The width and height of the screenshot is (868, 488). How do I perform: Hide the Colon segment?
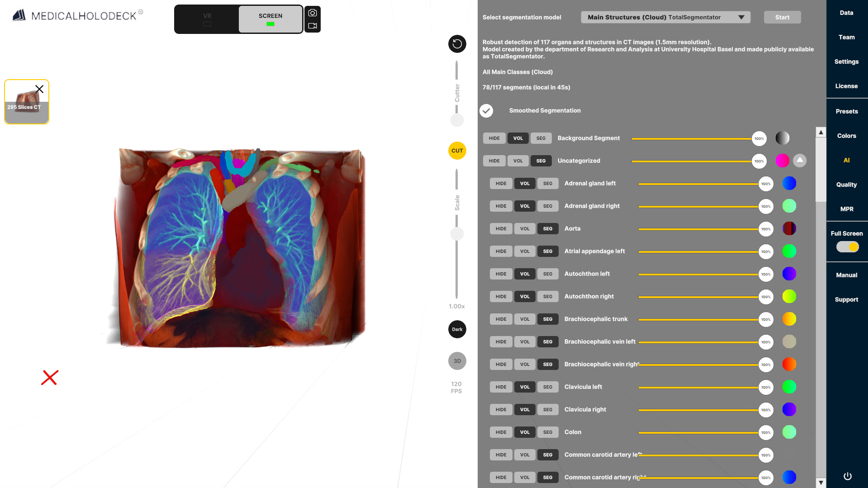coord(501,432)
